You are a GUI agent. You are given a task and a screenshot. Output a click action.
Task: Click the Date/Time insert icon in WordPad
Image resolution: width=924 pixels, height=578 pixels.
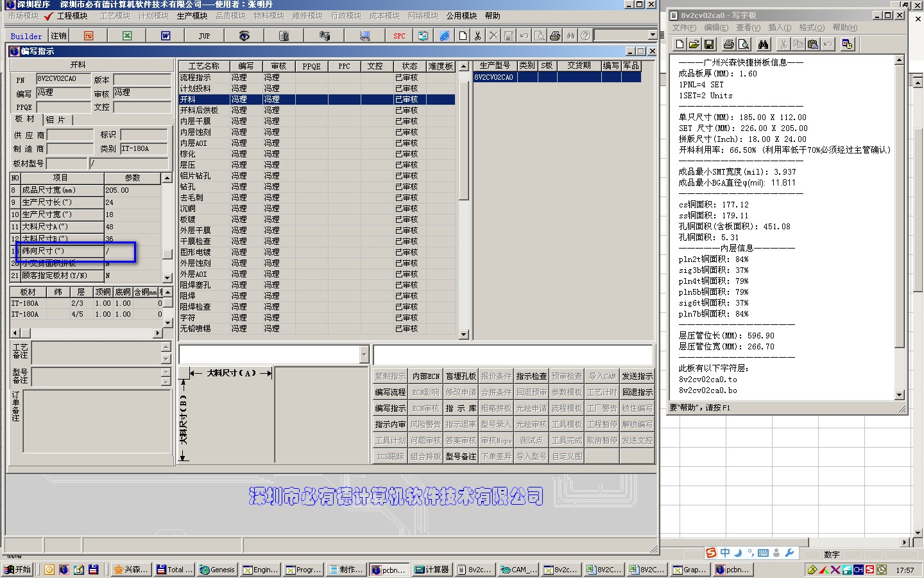(848, 44)
